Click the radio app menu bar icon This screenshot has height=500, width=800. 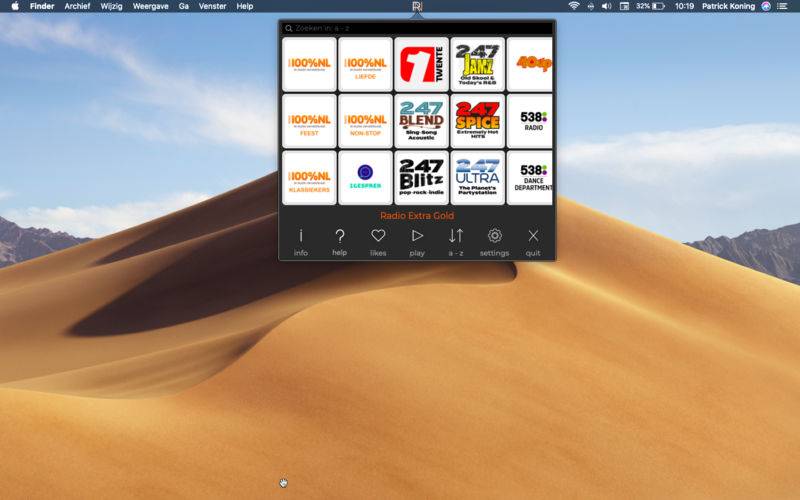coord(417,6)
